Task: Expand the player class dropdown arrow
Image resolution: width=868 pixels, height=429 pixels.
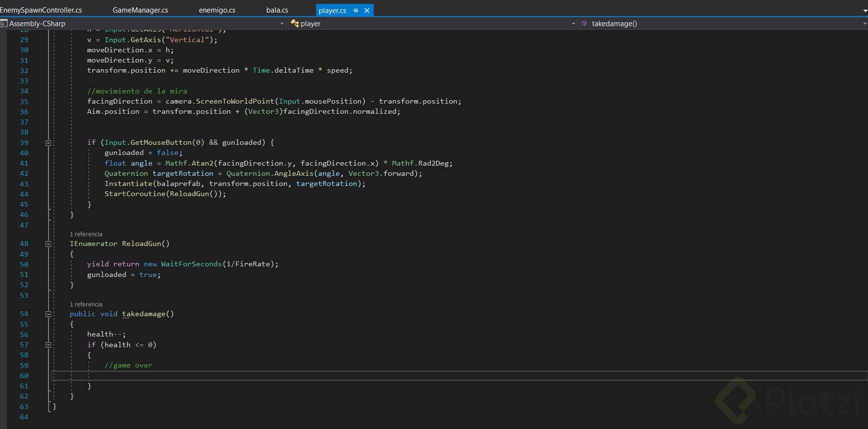Action: click(x=573, y=24)
